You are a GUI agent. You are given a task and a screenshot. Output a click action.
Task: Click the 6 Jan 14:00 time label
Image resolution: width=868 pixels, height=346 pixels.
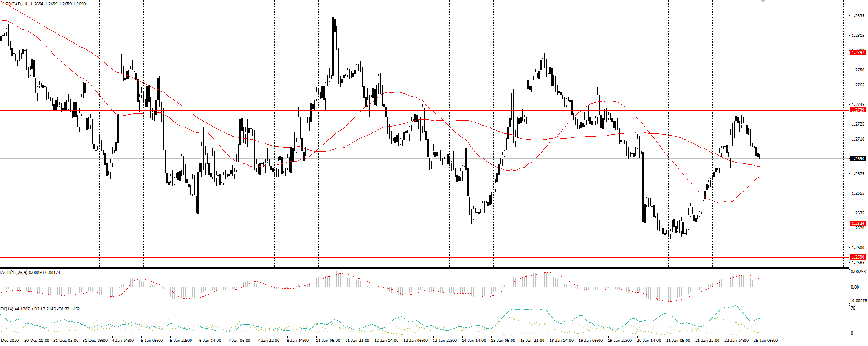210,341
